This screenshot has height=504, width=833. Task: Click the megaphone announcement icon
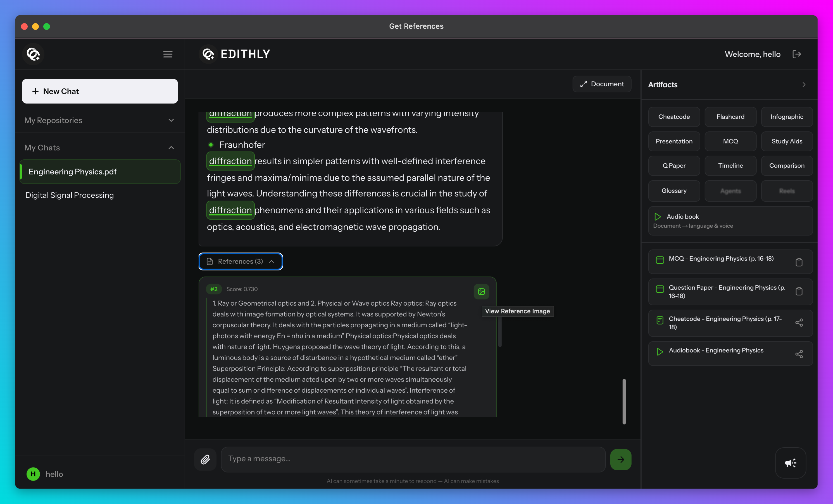pyautogui.click(x=791, y=463)
